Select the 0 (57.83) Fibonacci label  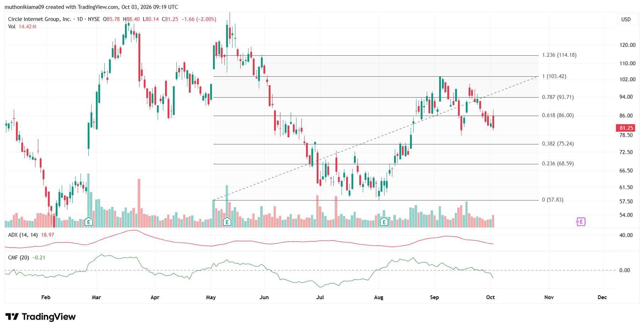coord(552,200)
